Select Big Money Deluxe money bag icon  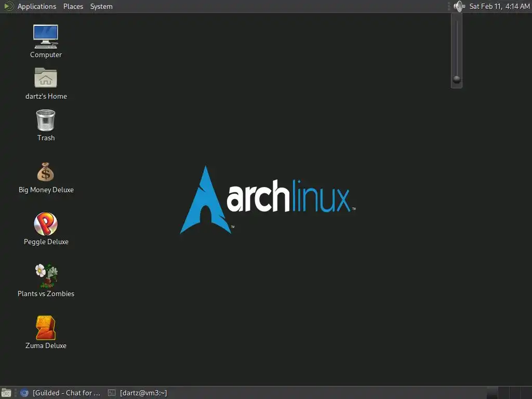(x=46, y=172)
